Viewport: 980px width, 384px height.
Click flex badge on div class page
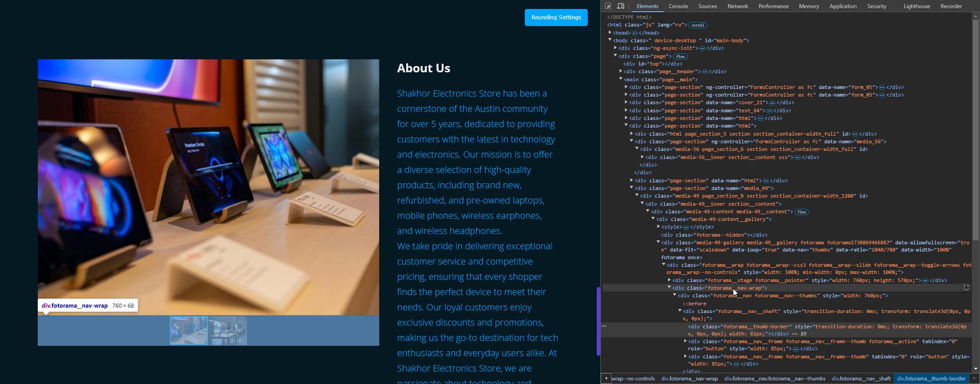(681, 57)
